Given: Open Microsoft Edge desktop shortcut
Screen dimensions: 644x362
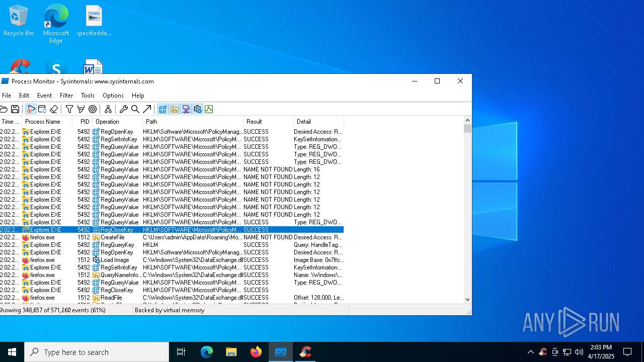Looking at the screenshot, I should (x=56, y=24).
